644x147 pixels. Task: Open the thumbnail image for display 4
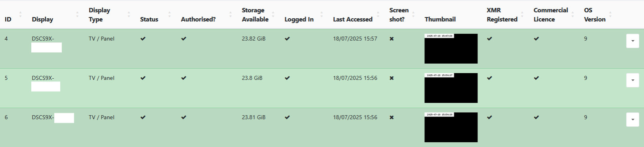tap(451, 48)
